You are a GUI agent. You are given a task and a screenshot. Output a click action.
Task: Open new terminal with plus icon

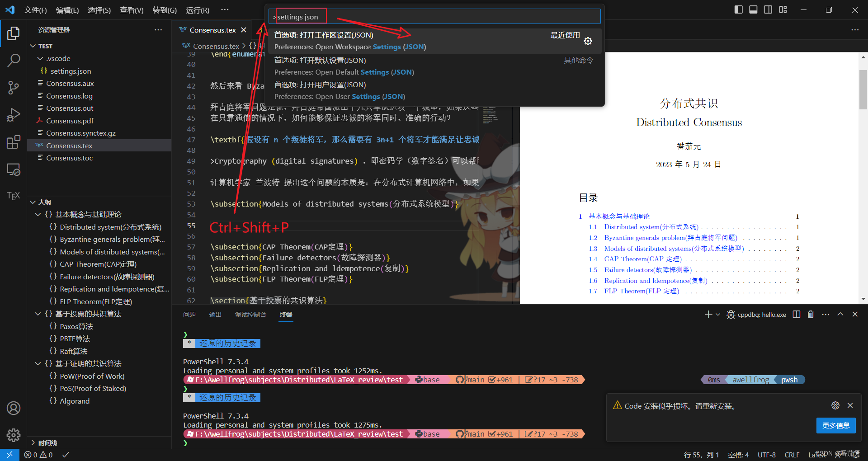pos(708,314)
